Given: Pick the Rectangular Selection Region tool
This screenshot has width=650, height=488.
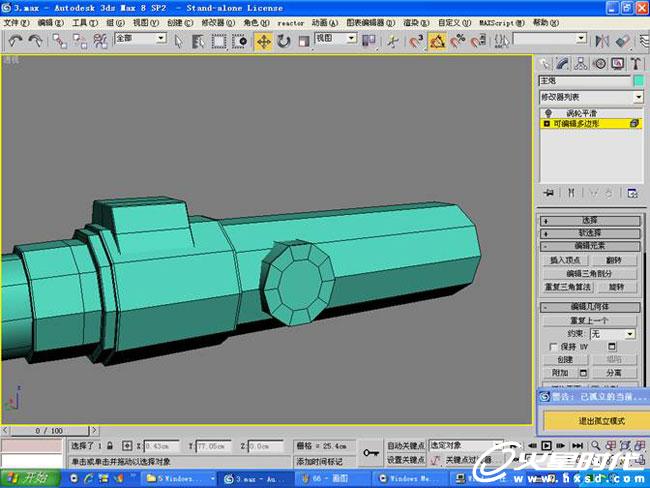Looking at the screenshot, I should (x=219, y=41).
